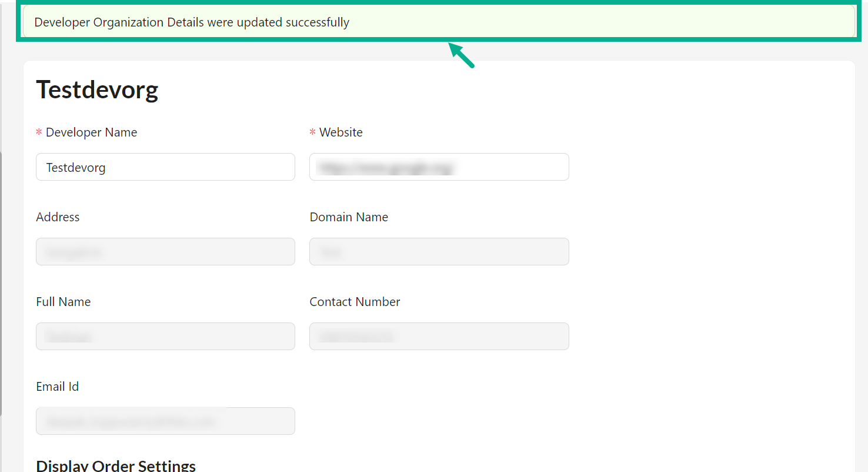Click the Contact Number field

click(x=439, y=337)
